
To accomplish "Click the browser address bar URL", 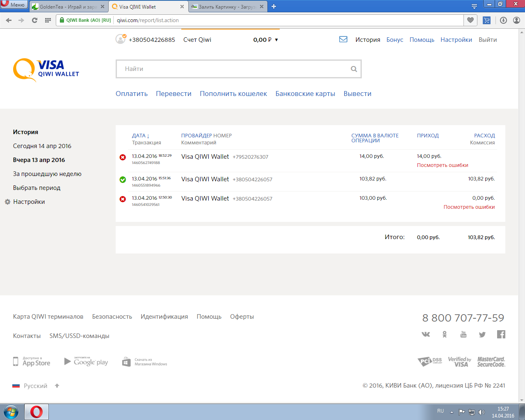I will (x=148, y=20).
